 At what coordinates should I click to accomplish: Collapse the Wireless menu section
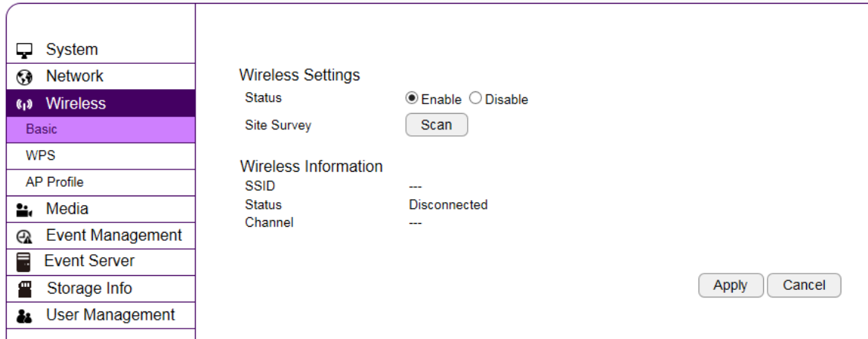point(75,103)
